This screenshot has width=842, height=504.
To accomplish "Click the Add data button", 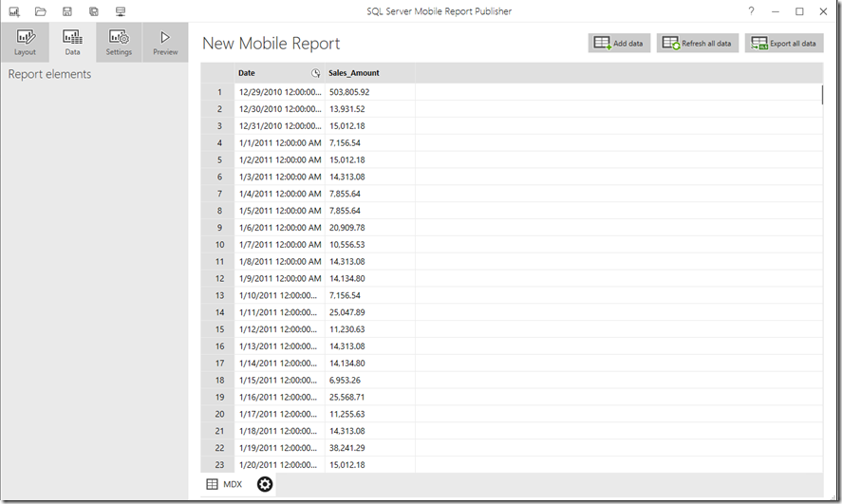I will tap(619, 44).
